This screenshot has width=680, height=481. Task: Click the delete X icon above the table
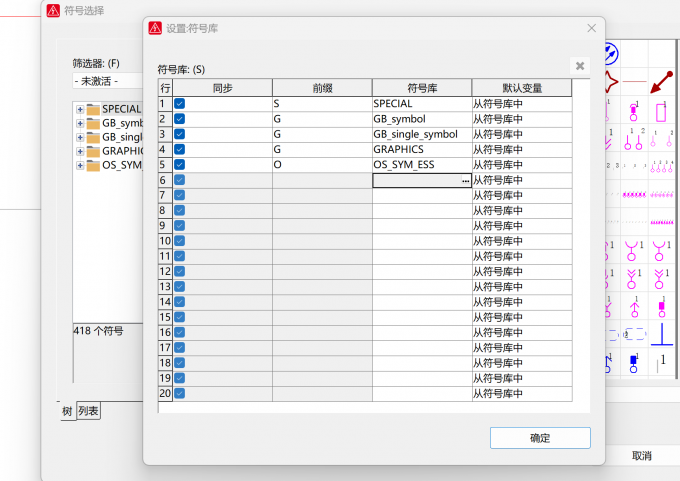click(580, 66)
